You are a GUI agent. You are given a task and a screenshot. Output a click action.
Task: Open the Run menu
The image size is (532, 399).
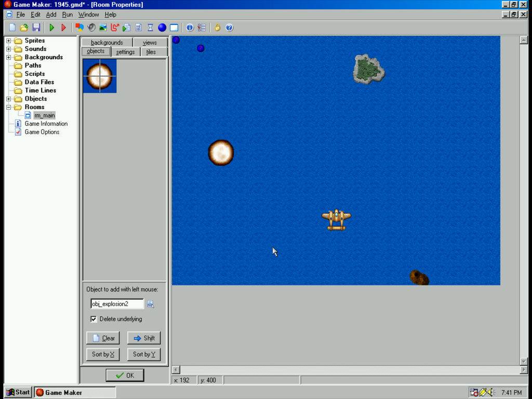[x=67, y=15]
